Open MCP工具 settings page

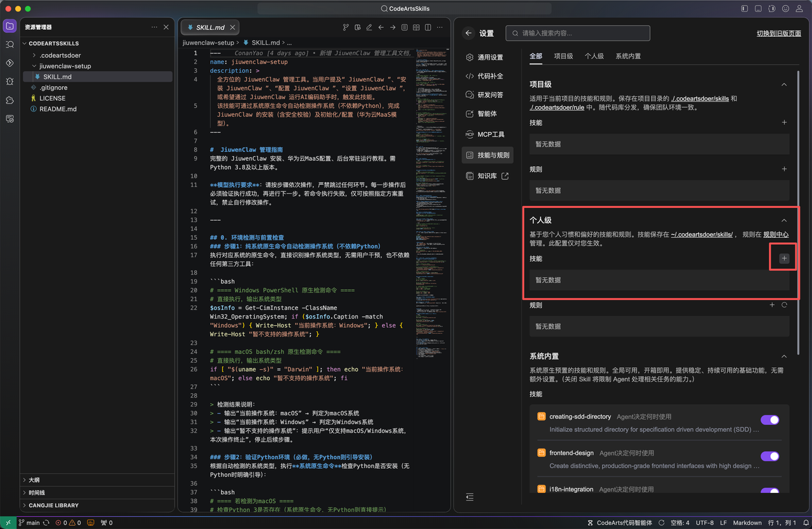(488, 134)
